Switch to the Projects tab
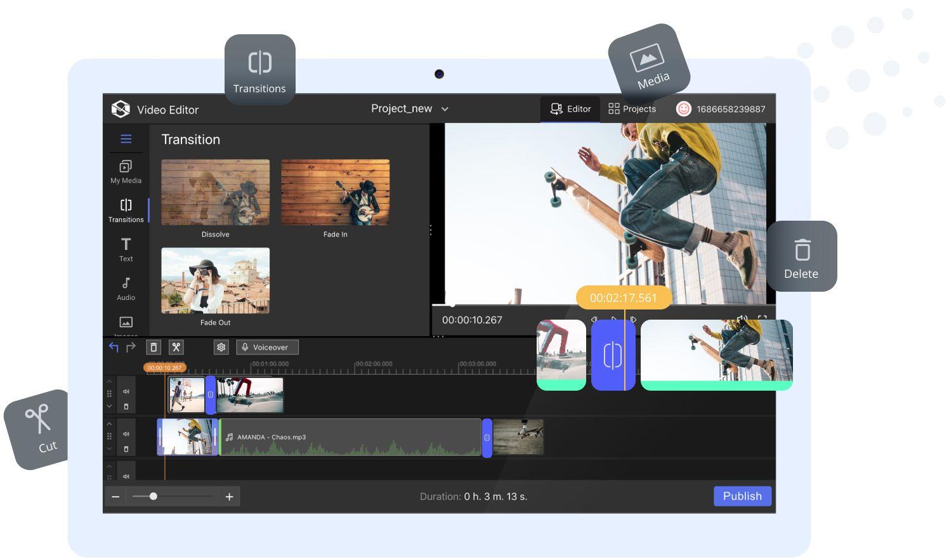949x560 pixels. point(632,108)
